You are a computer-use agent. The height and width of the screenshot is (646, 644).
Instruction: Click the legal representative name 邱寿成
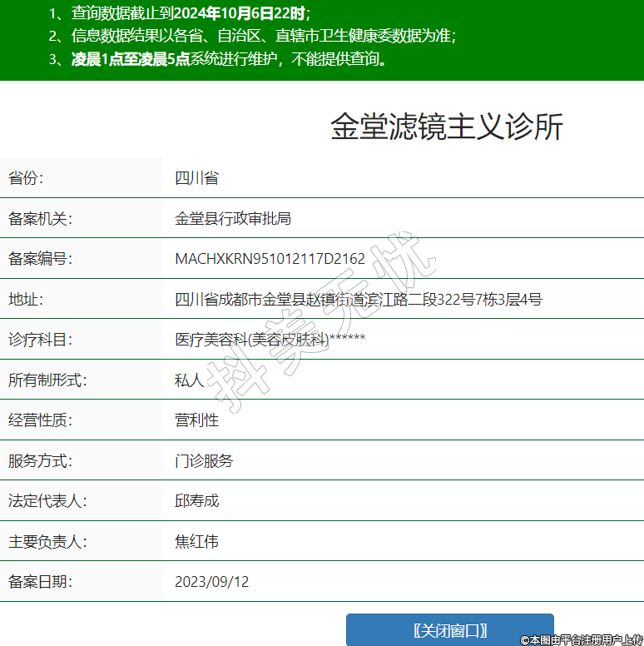coord(196,501)
